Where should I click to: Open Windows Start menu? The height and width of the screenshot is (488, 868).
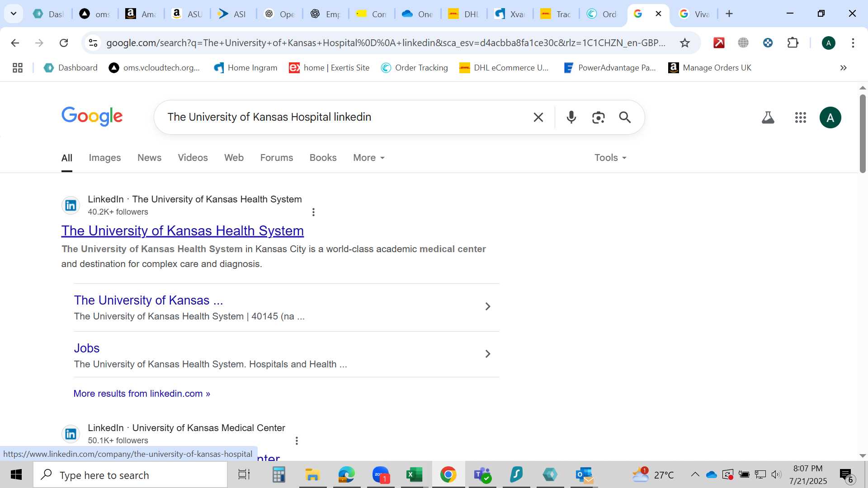[16, 474]
